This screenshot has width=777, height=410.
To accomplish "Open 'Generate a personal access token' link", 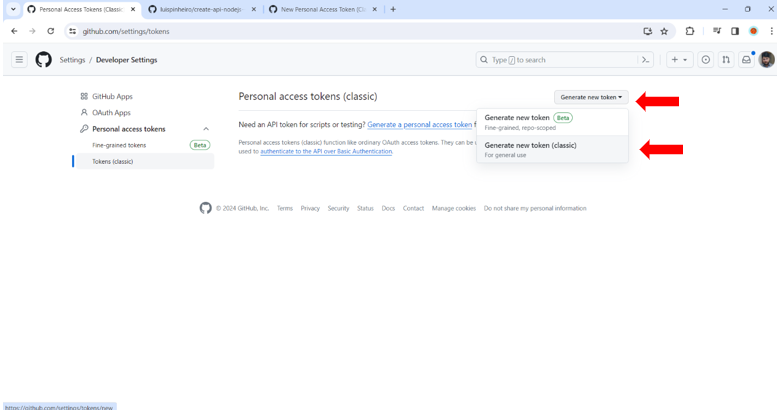I will [420, 124].
